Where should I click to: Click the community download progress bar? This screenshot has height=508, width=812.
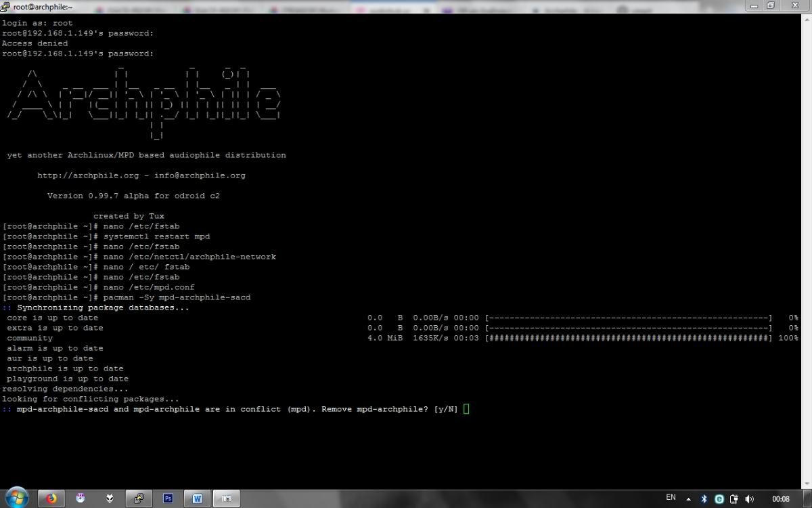pyautogui.click(x=629, y=338)
